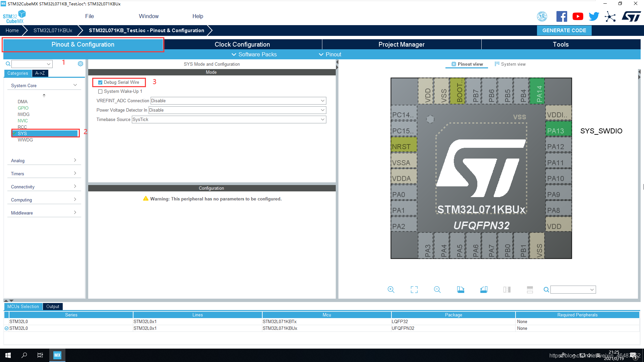Open Windows Start menu
Image resolution: width=644 pixels, height=362 pixels.
(x=8, y=355)
